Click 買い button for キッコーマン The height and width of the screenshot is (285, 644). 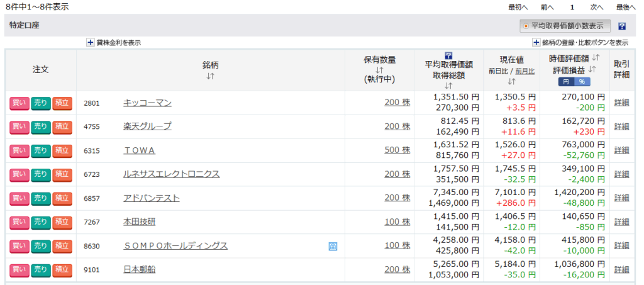(x=19, y=103)
